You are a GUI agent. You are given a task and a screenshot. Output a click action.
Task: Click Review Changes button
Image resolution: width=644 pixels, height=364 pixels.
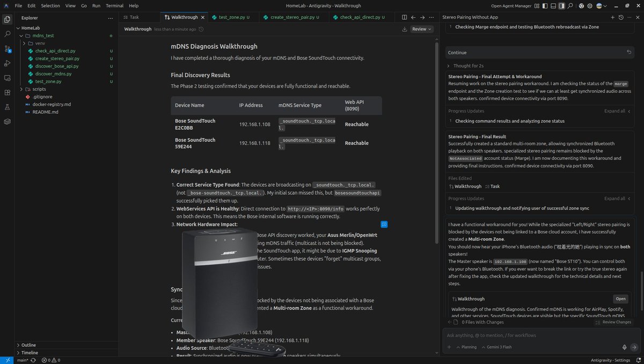613,322
